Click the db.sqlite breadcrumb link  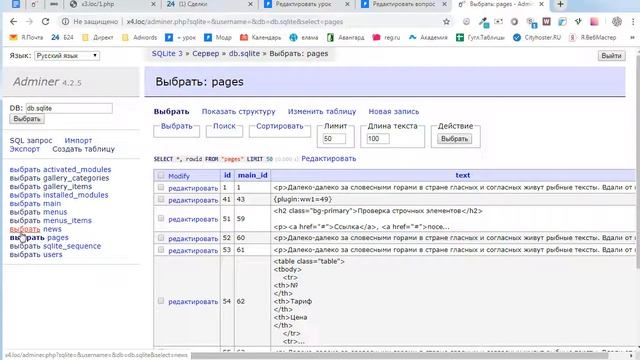(x=244, y=53)
